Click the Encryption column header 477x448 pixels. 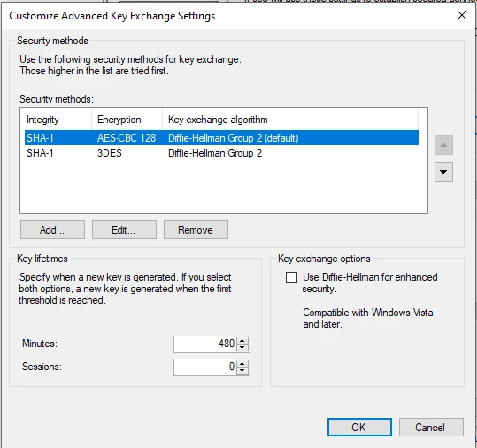[127, 120]
